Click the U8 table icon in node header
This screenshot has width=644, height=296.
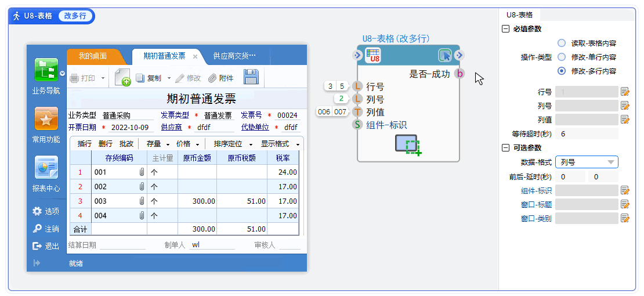(x=373, y=55)
